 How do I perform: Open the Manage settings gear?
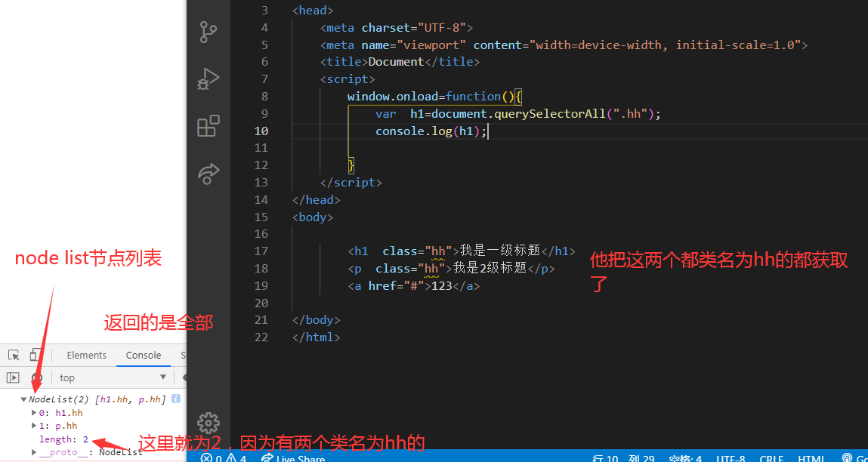pos(209,423)
